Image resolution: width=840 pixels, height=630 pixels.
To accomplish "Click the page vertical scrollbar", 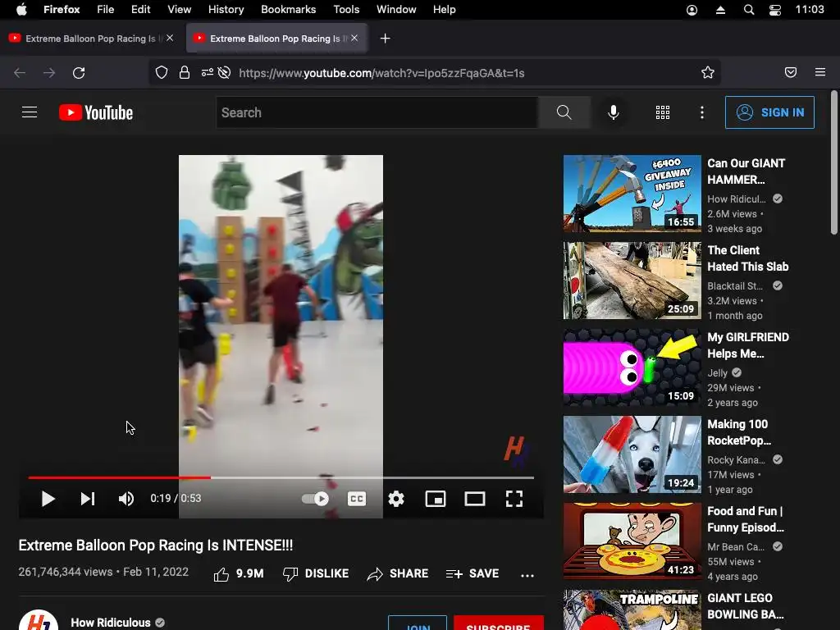I will [833, 163].
